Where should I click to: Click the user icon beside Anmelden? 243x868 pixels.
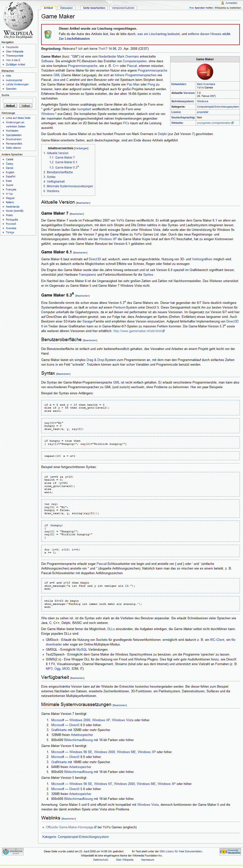coord(222,3)
